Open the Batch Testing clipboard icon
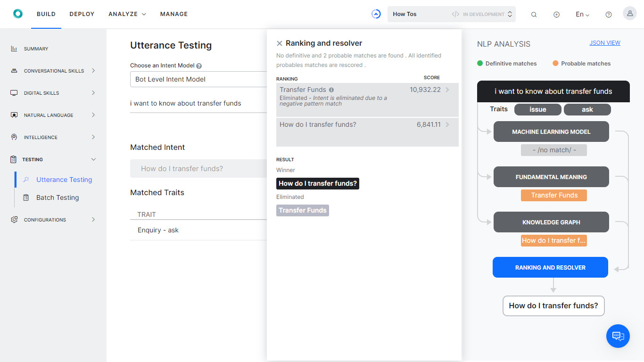This screenshot has height=362, width=644. [26, 197]
